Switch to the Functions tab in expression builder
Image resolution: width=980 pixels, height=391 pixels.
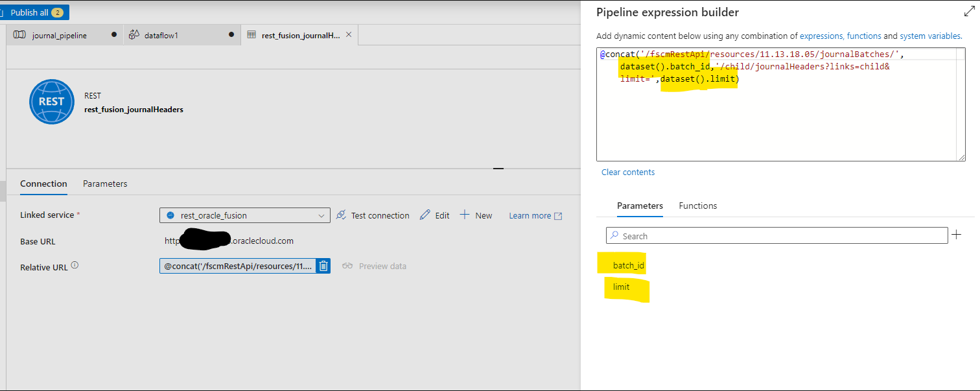pyautogui.click(x=697, y=206)
